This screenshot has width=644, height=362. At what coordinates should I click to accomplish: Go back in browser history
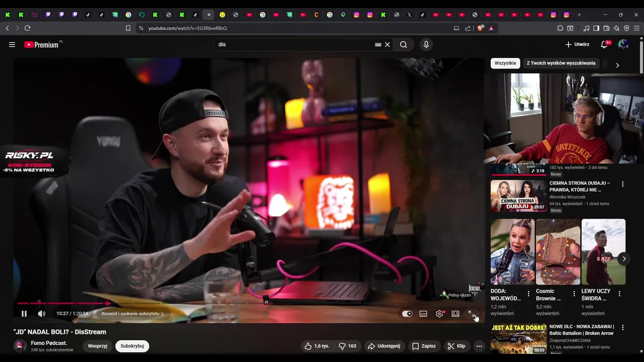pos(7,28)
